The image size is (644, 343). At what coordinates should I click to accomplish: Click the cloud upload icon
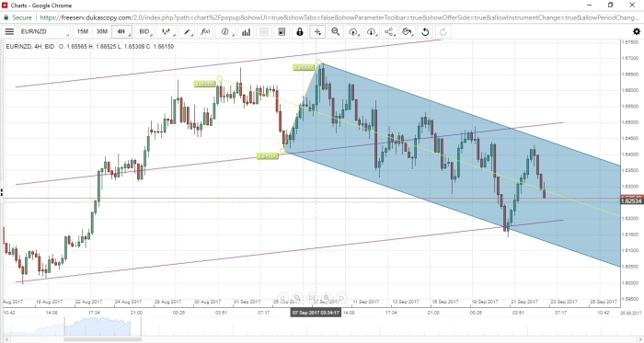point(353,31)
